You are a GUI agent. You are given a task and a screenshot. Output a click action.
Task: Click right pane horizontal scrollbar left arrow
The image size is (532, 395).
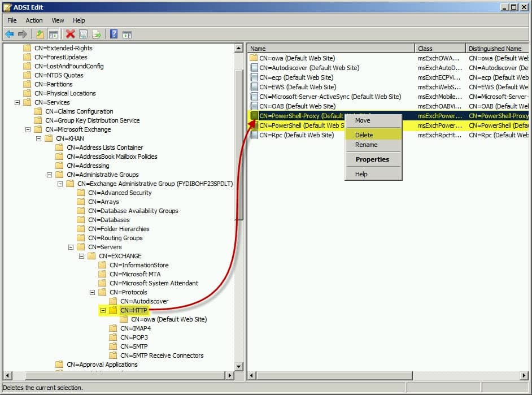tap(252, 375)
